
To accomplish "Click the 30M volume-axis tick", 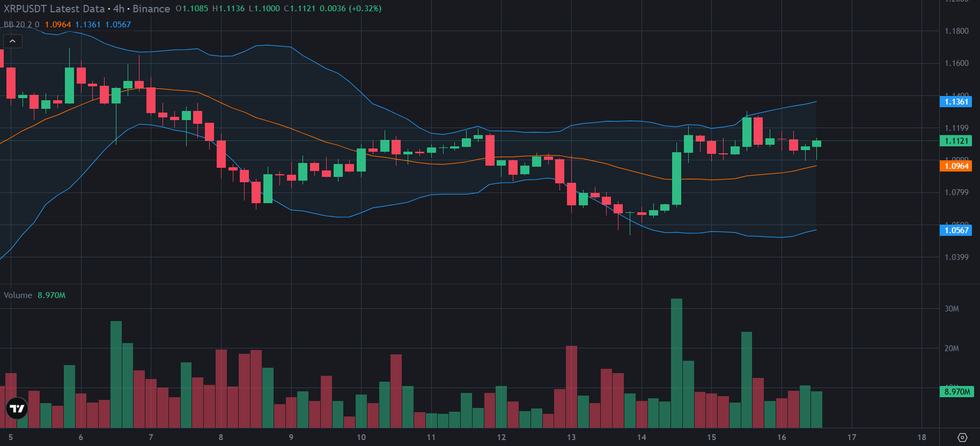I will 952,309.
